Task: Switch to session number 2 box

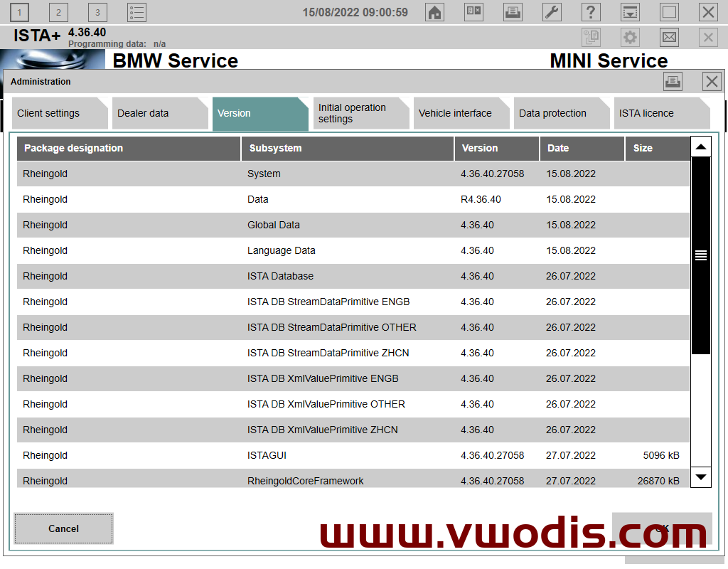Action: click(x=58, y=12)
